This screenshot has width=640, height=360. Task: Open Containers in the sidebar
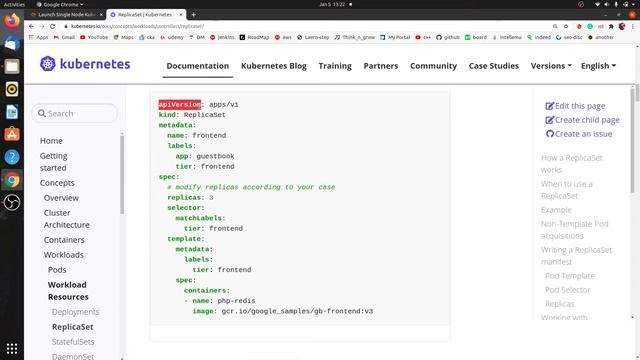64,240
